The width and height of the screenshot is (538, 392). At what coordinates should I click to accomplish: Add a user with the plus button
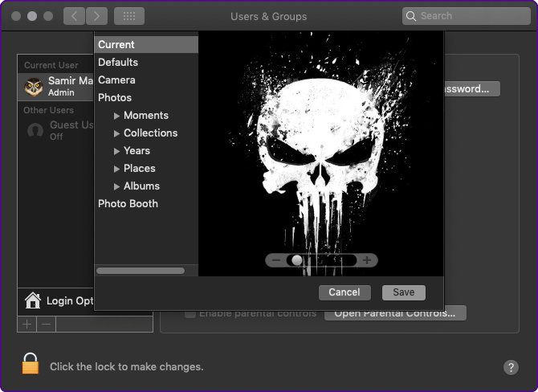pos(26,324)
